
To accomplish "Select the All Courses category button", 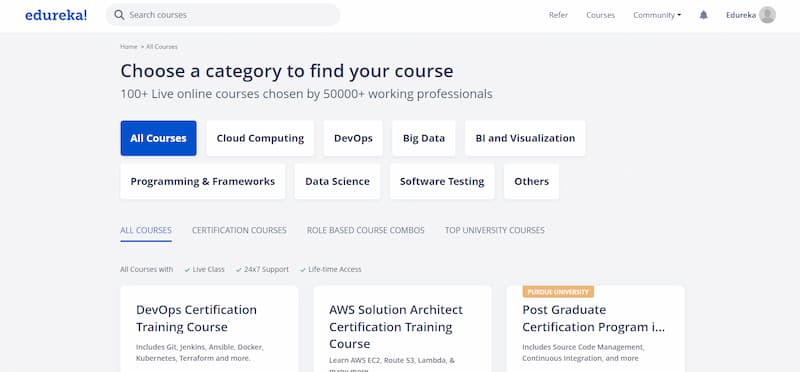I will (158, 138).
